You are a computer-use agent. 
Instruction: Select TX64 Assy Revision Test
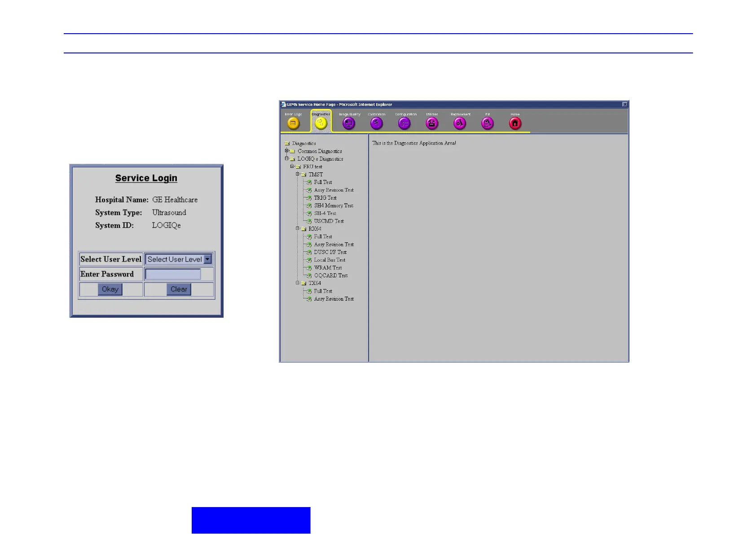[334, 299]
